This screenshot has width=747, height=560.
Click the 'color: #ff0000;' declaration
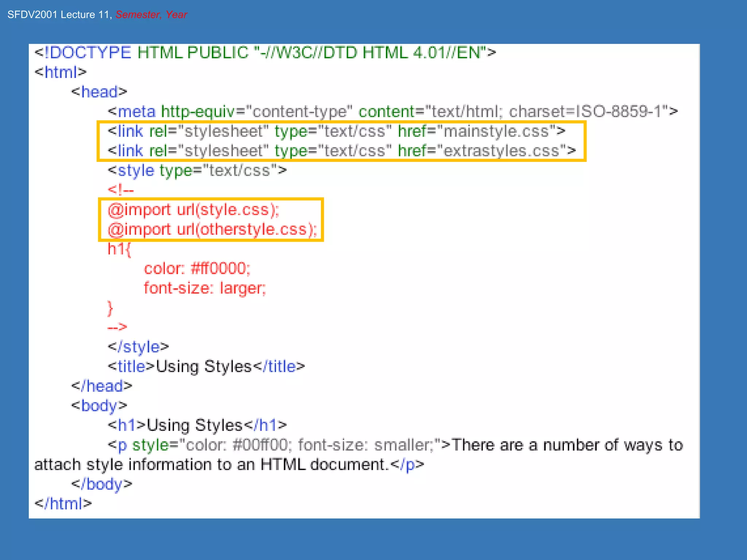pos(197,269)
